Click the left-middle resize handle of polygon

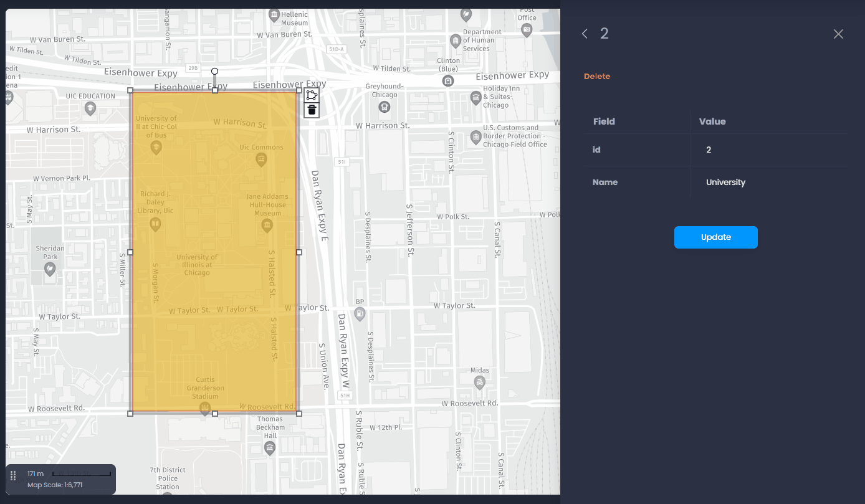[130, 252]
